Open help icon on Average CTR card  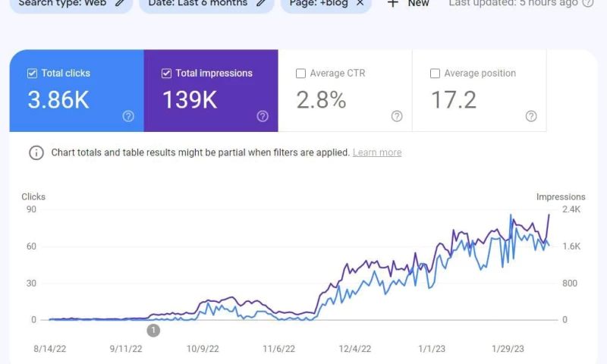click(397, 116)
